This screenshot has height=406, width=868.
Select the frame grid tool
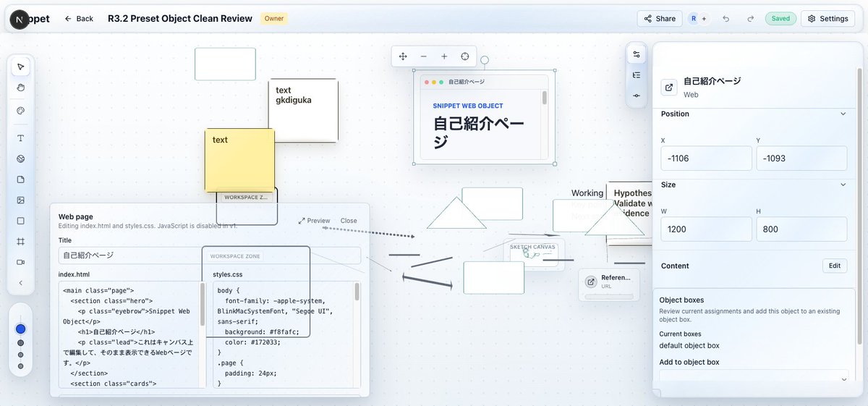coord(20,242)
